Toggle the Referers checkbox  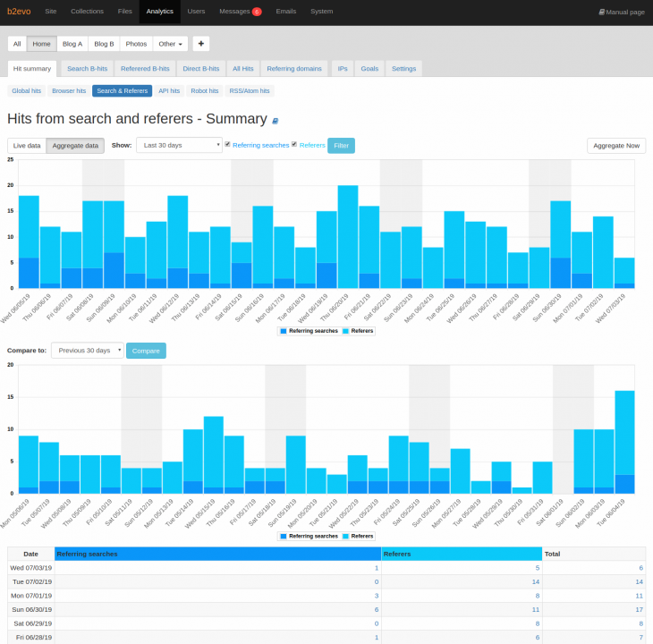point(294,144)
